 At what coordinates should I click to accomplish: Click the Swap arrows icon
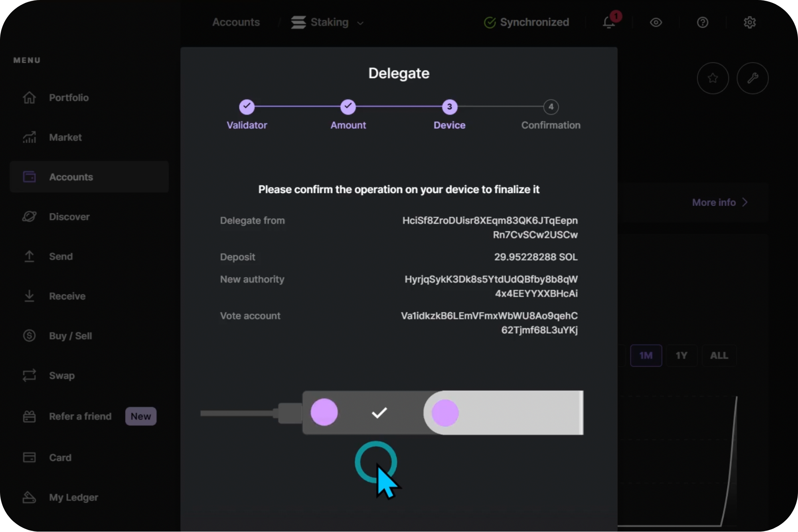coord(29,375)
